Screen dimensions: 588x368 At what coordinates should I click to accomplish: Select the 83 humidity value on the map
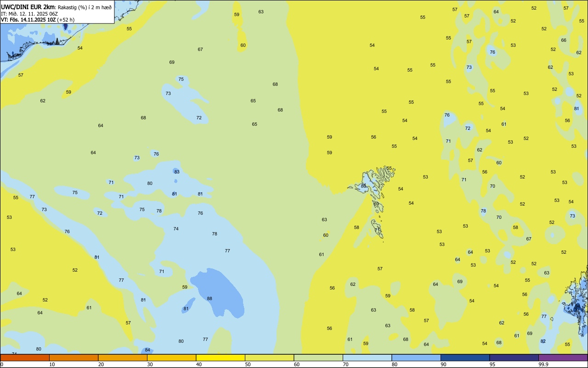pos(177,172)
